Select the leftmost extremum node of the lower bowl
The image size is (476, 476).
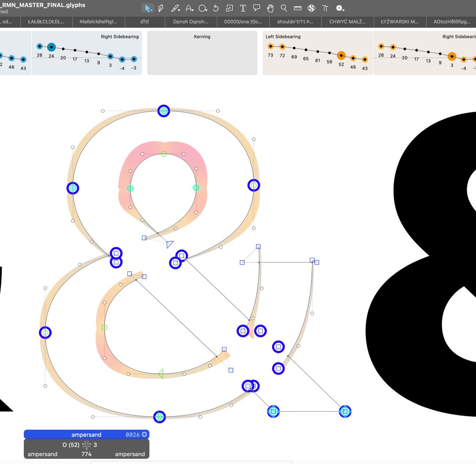coord(45,333)
